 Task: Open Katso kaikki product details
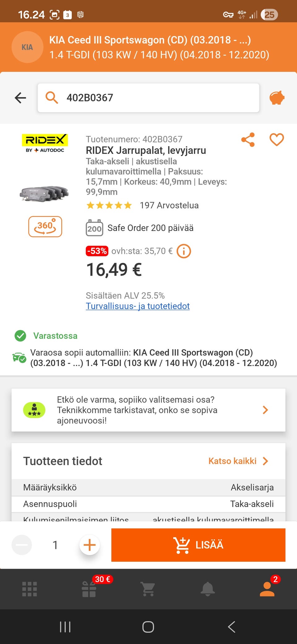238,461
